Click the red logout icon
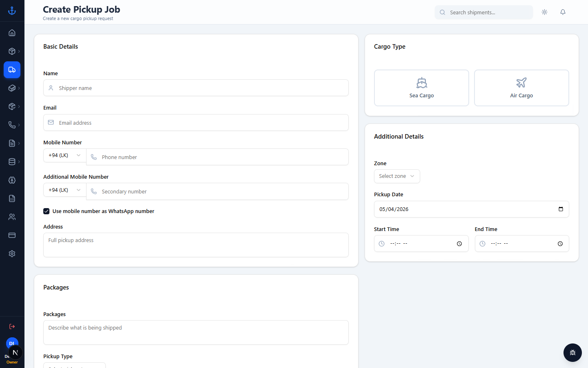 click(12, 326)
